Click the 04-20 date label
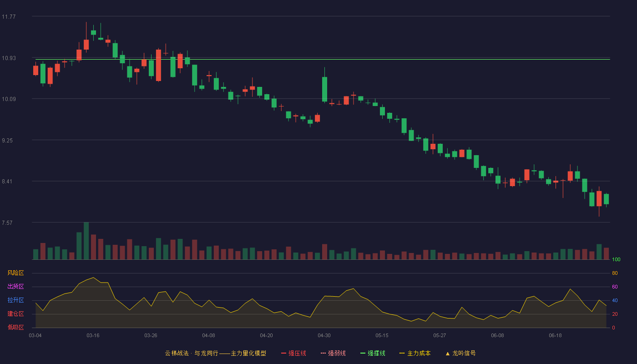This screenshot has width=637, height=364. (266, 335)
